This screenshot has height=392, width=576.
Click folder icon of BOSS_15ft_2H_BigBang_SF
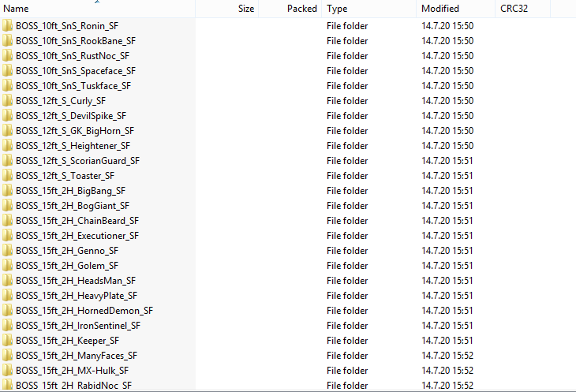(x=7, y=191)
